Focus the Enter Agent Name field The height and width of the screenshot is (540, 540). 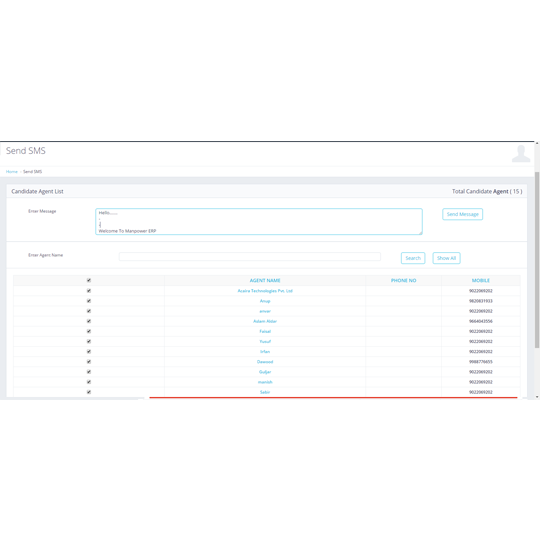pyautogui.click(x=250, y=257)
